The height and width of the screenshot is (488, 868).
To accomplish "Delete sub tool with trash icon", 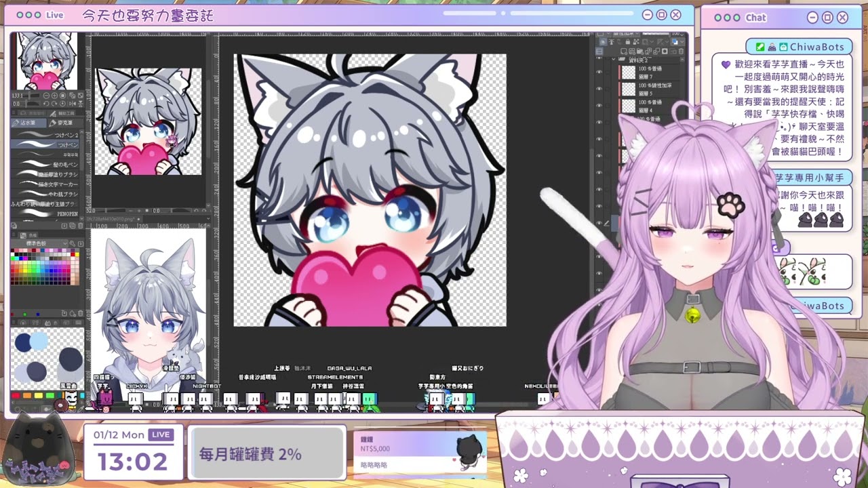I will pos(80,225).
